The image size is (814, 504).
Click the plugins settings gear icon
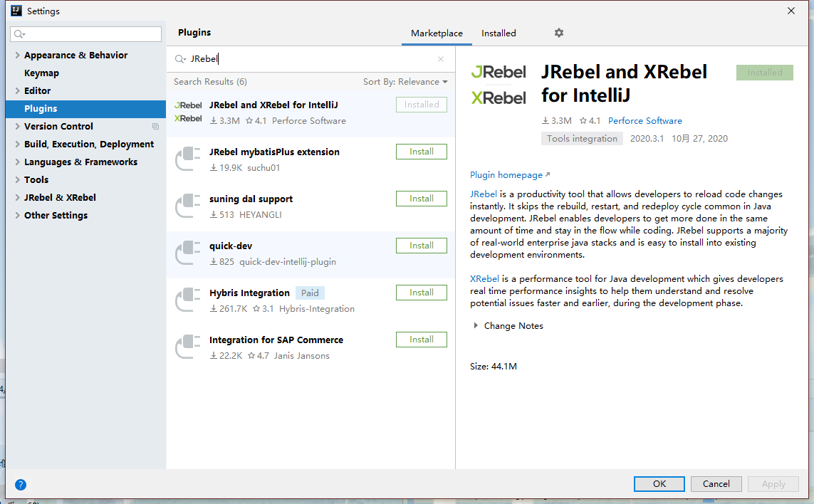[558, 33]
